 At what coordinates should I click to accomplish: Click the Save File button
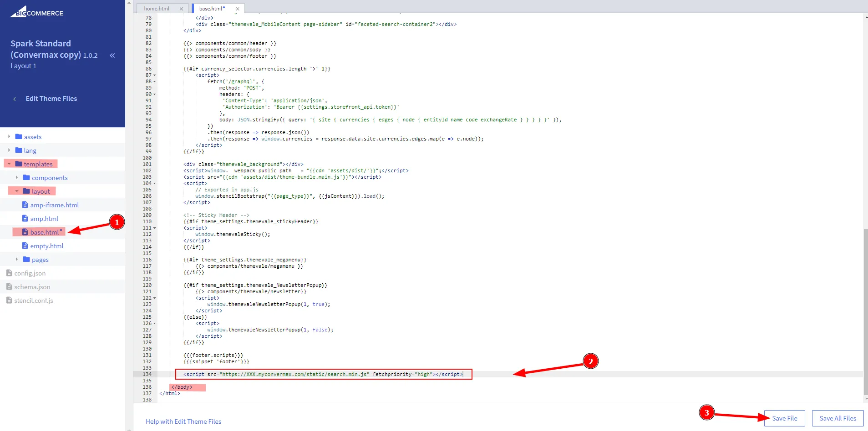pyautogui.click(x=784, y=418)
